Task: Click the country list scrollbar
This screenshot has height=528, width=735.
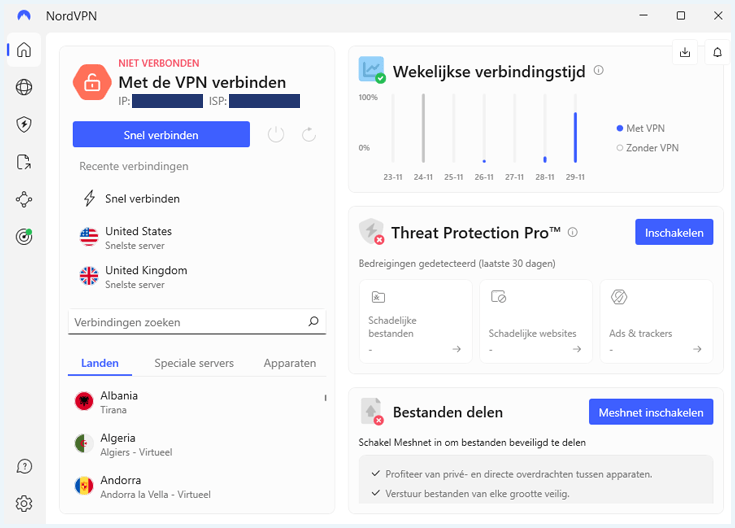Action: [x=325, y=398]
